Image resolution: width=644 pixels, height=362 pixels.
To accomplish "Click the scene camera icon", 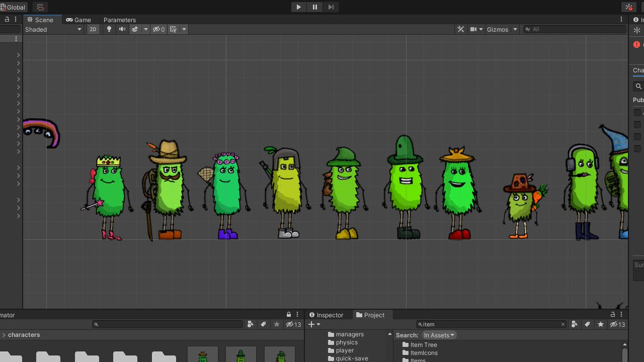I will pyautogui.click(x=474, y=29).
